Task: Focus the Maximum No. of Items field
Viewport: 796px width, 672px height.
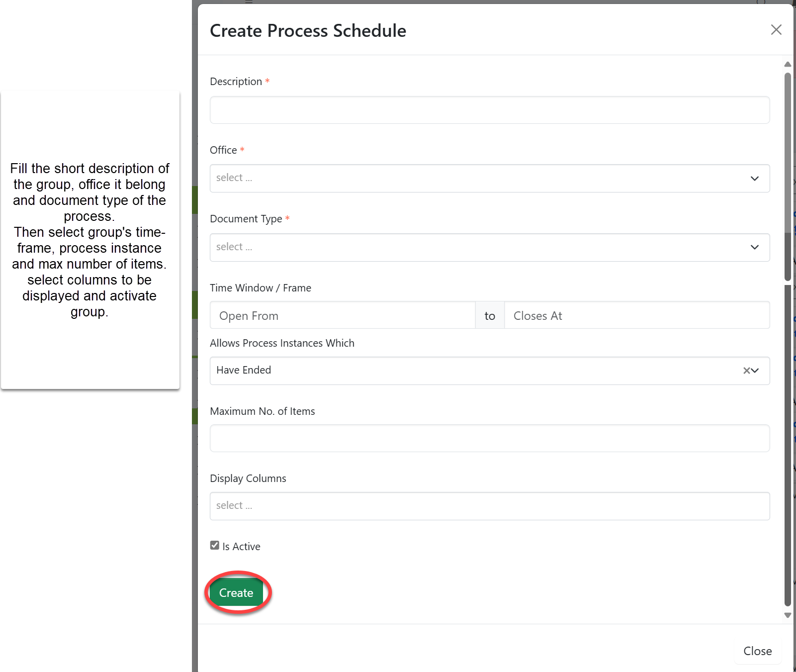Action: tap(489, 438)
